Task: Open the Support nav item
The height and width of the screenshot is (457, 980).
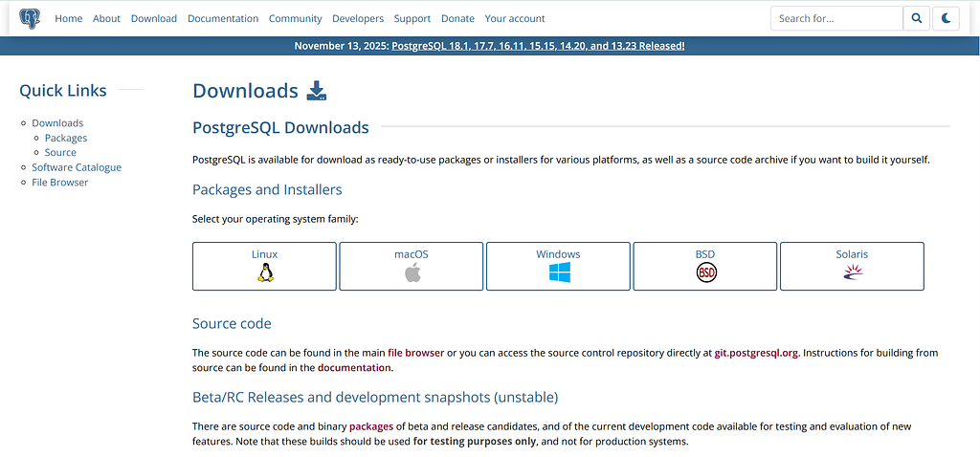Action: pos(412,19)
